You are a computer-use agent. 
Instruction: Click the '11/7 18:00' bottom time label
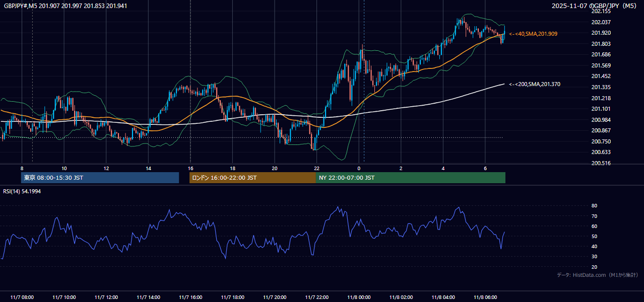(232, 297)
